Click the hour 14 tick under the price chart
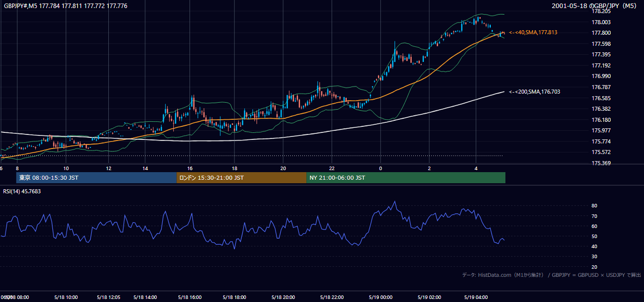644x302 pixels. pos(145,168)
